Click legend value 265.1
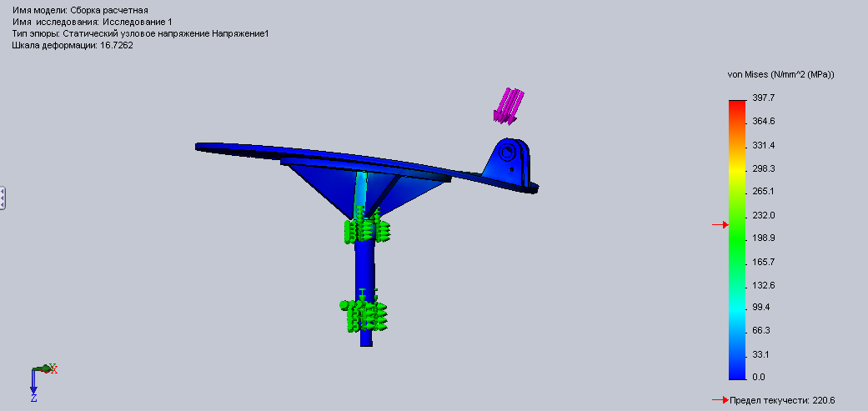 764,192
